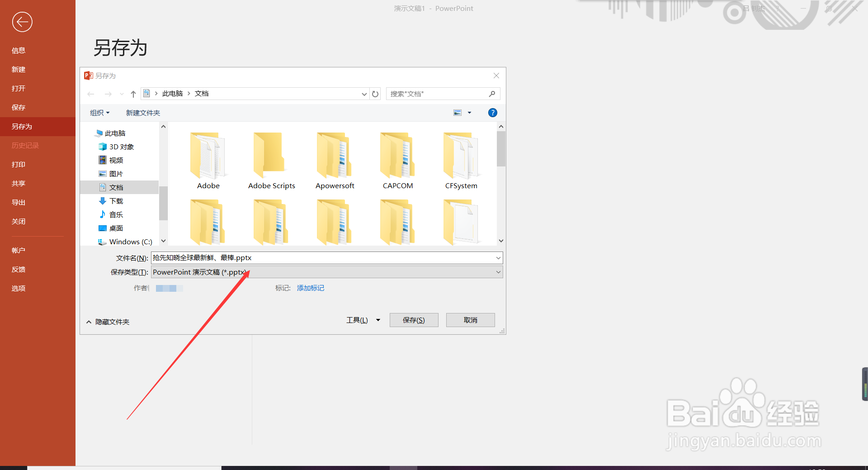Open the 保存类型 combo box
This screenshot has height=470, width=868.
[327, 272]
